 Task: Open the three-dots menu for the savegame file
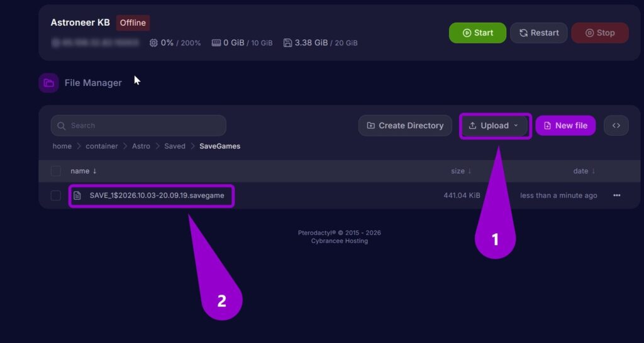[x=616, y=196]
